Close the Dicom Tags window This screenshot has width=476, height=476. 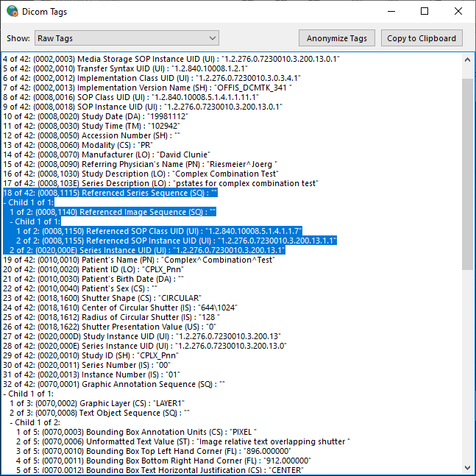(x=458, y=12)
